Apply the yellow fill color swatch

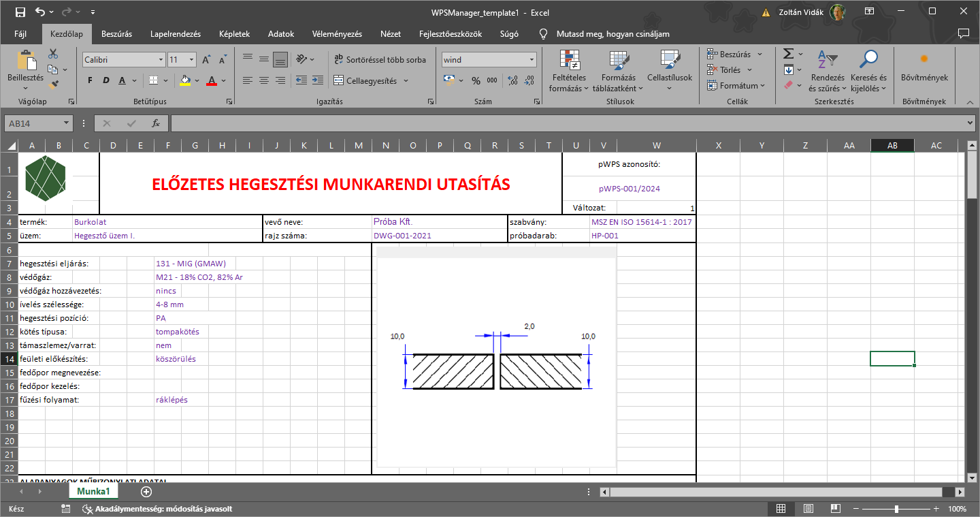click(x=185, y=80)
